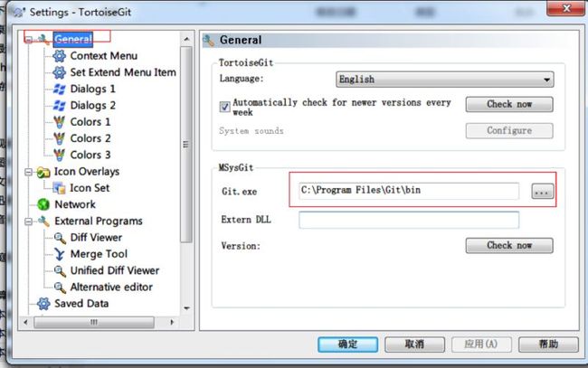Select External Programs in tree
The image size is (588, 368).
[x=99, y=222]
